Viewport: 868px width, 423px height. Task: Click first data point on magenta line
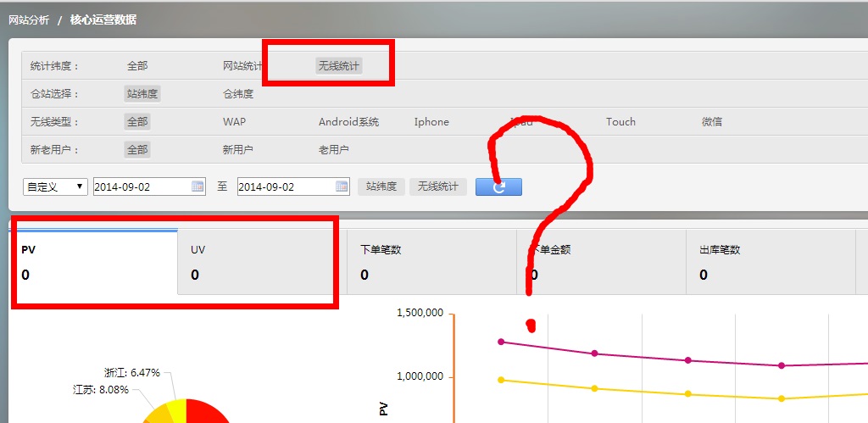click(x=501, y=342)
